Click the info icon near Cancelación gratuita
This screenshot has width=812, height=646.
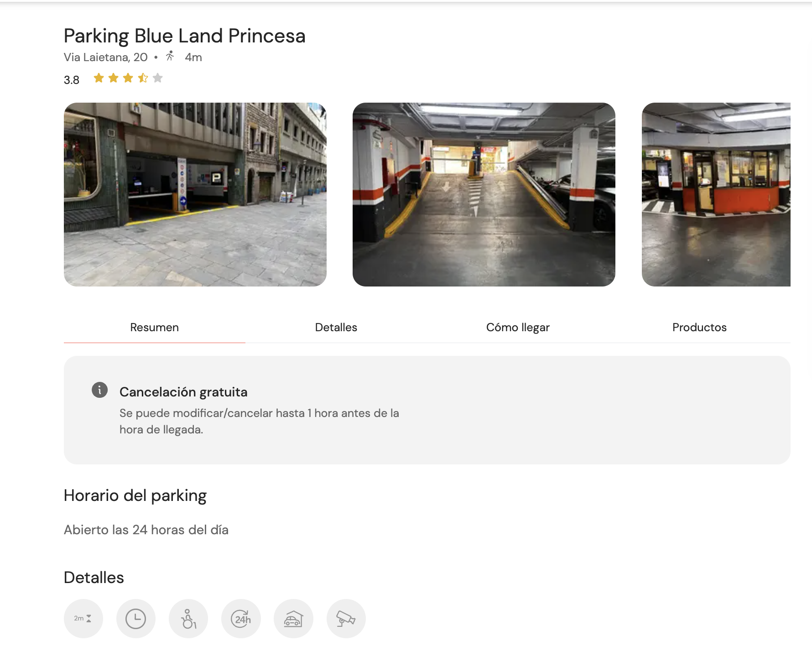pos(100,391)
